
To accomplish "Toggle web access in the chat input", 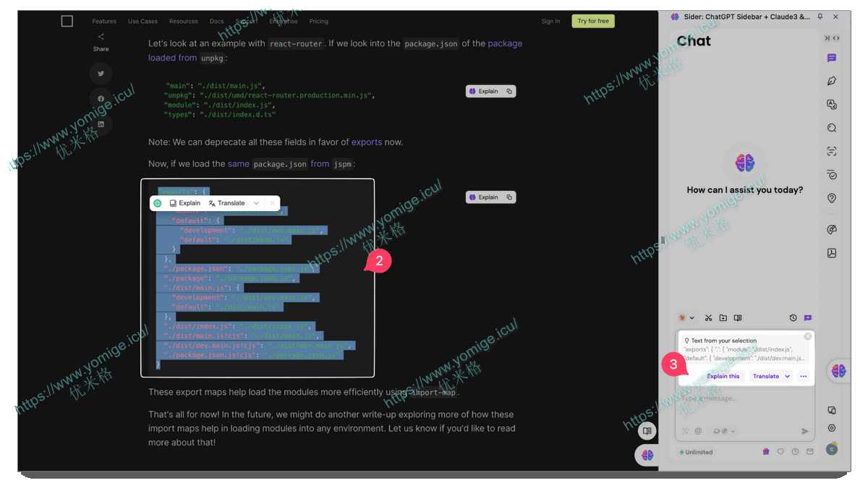I will click(x=715, y=431).
